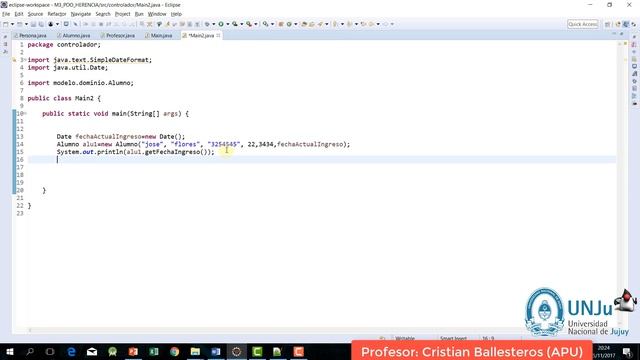This screenshot has height=360, width=640.
Task: Open the Run menu
Action: click(139, 14)
